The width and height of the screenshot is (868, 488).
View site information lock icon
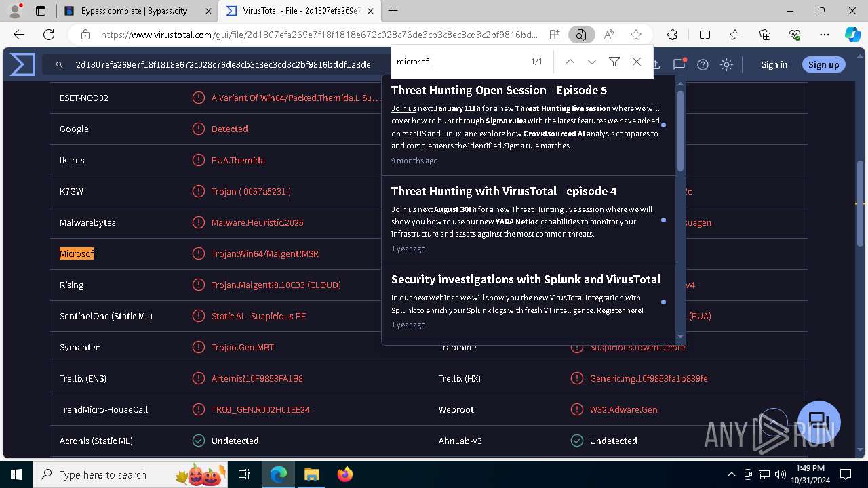[x=85, y=35]
